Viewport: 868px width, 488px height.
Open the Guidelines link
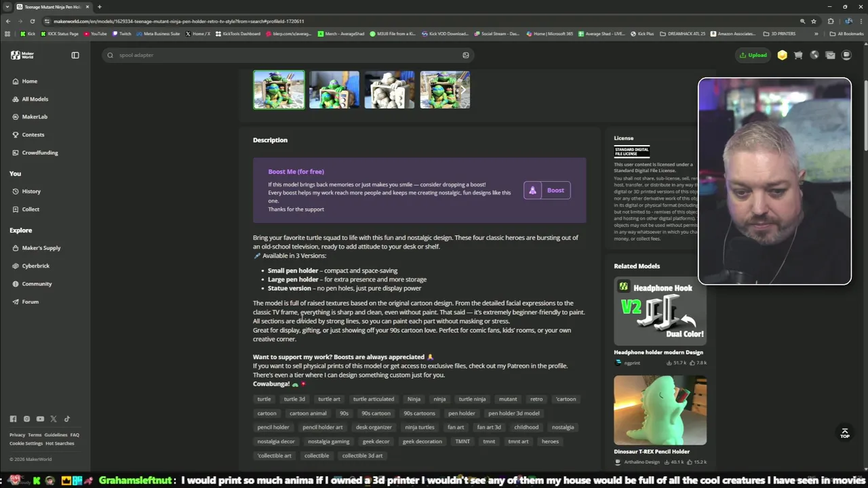tap(56, 435)
